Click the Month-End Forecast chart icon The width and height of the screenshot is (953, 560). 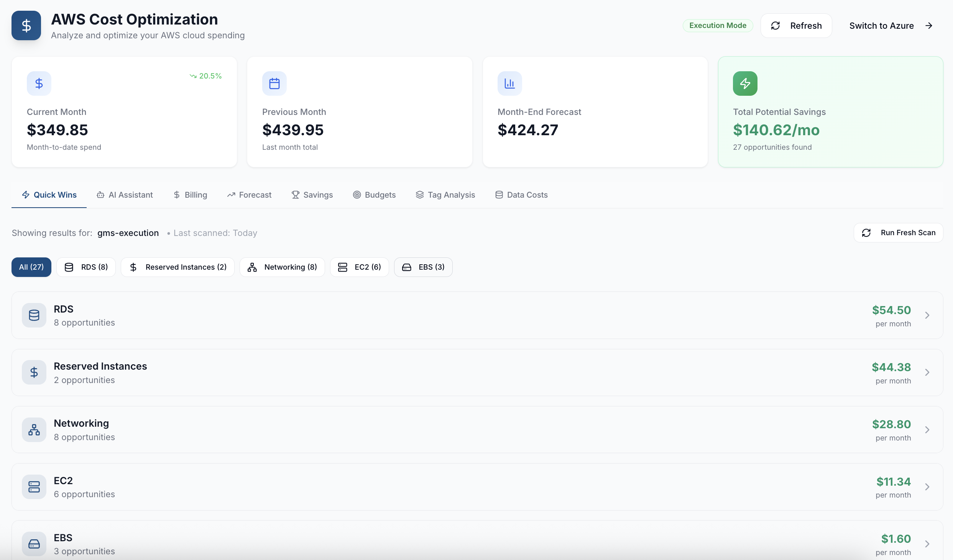pyautogui.click(x=509, y=83)
